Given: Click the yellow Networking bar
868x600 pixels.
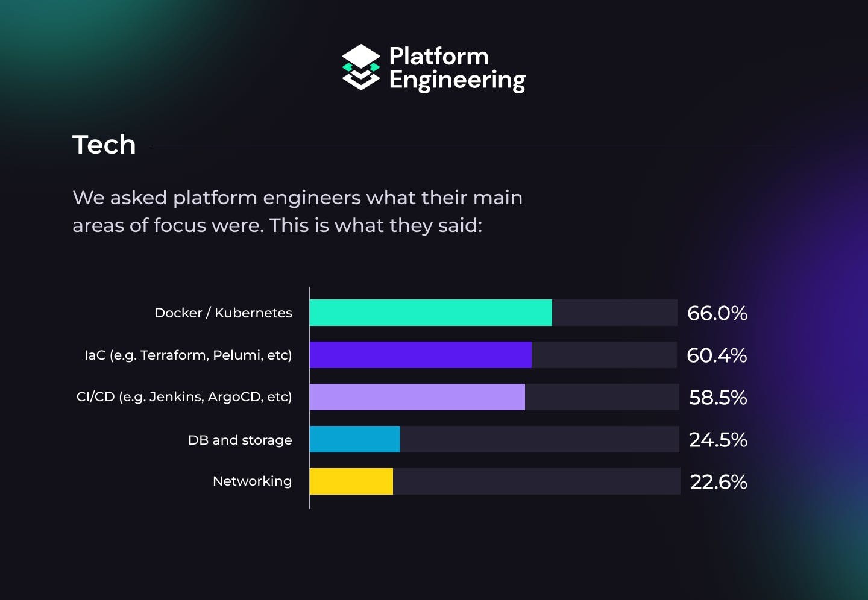Looking at the screenshot, I should [351, 481].
